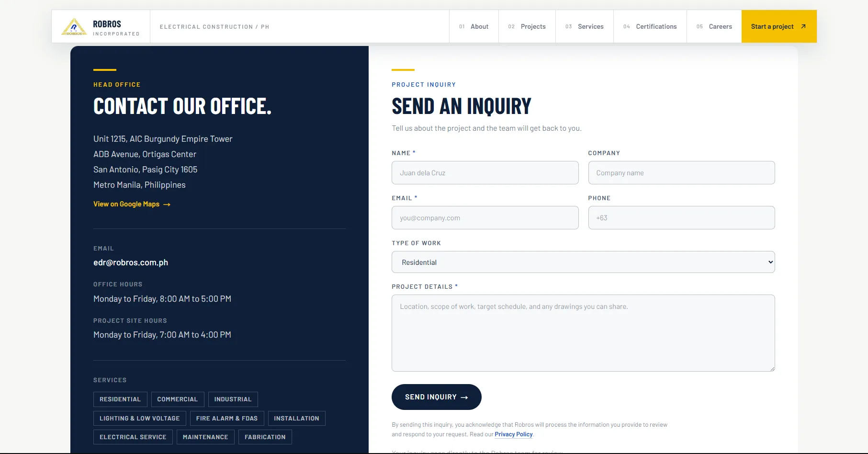Click the 'Metro Manila, Philippines' address line
This screenshot has height=454, width=868.
click(139, 185)
